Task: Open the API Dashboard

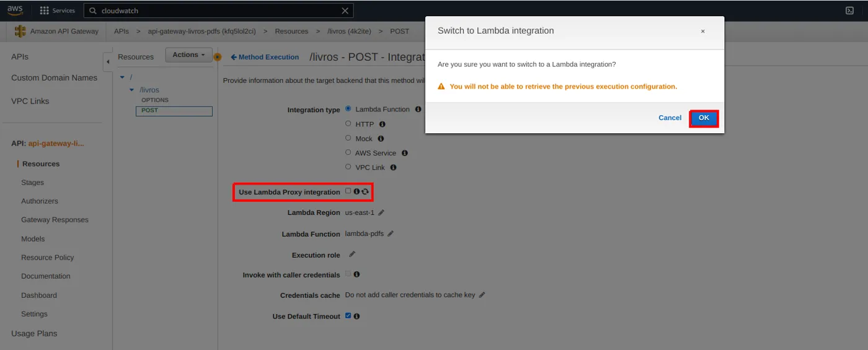Action: pyautogui.click(x=39, y=295)
